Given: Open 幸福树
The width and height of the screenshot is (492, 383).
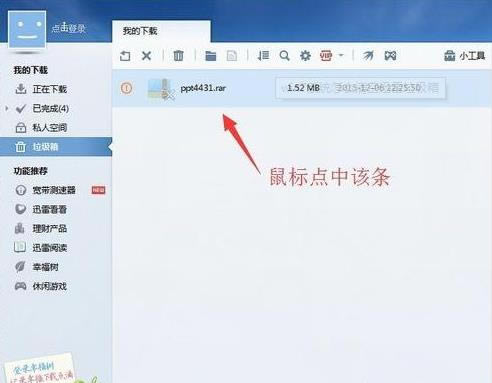Looking at the screenshot, I should pyautogui.click(x=45, y=267).
